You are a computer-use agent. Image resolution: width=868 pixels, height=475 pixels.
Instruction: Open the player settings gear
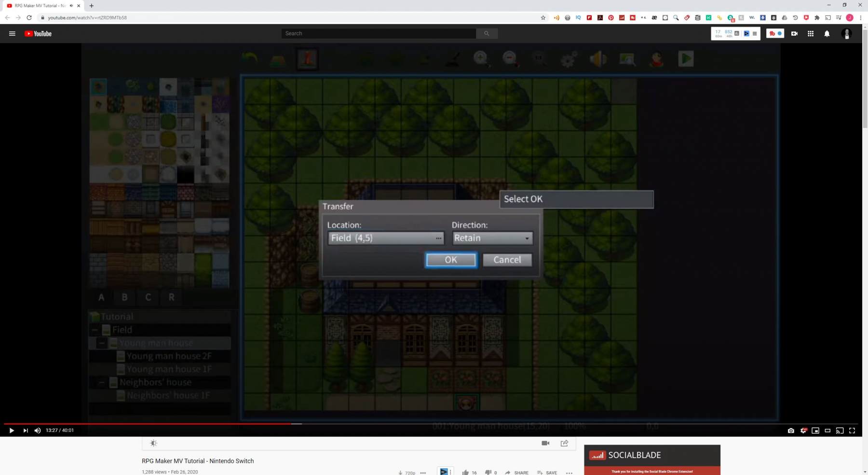(803, 431)
